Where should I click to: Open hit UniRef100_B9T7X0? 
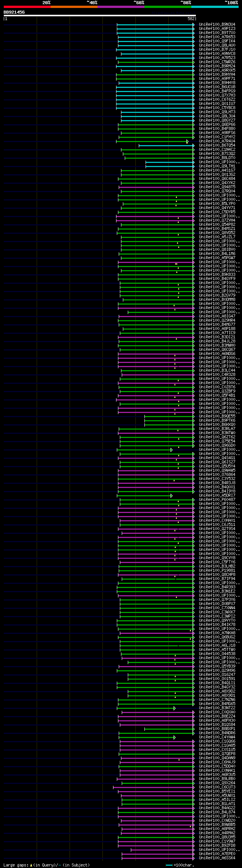tap(217, 33)
